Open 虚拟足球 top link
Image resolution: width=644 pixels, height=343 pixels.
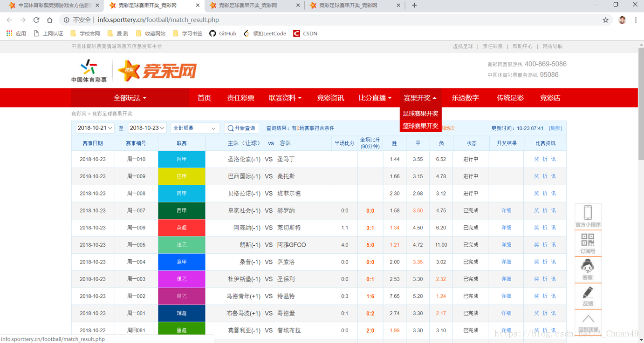click(x=463, y=47)
